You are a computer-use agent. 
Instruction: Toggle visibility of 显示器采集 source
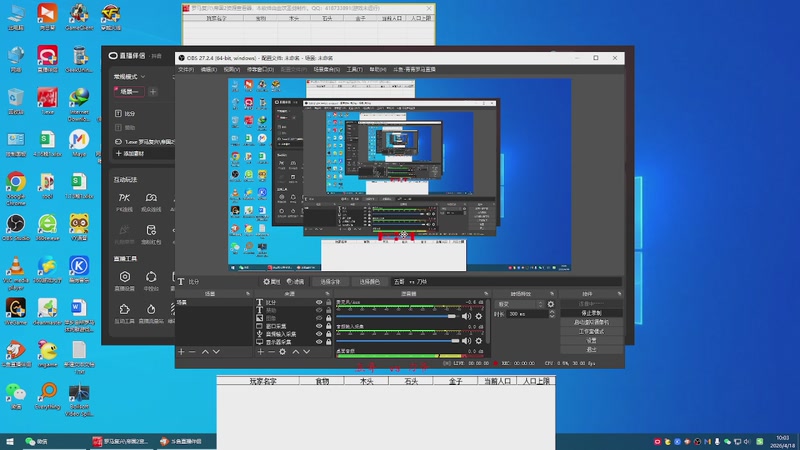point(319,342)
